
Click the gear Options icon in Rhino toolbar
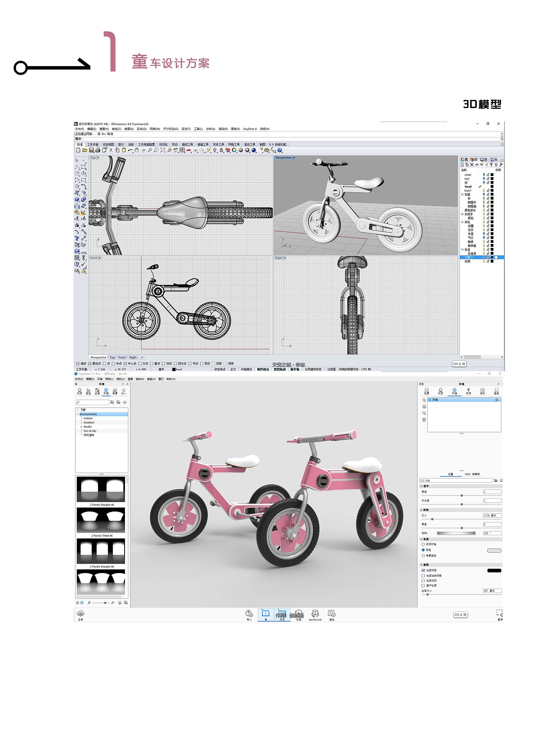pyautogui.click(x=267, y=150)
